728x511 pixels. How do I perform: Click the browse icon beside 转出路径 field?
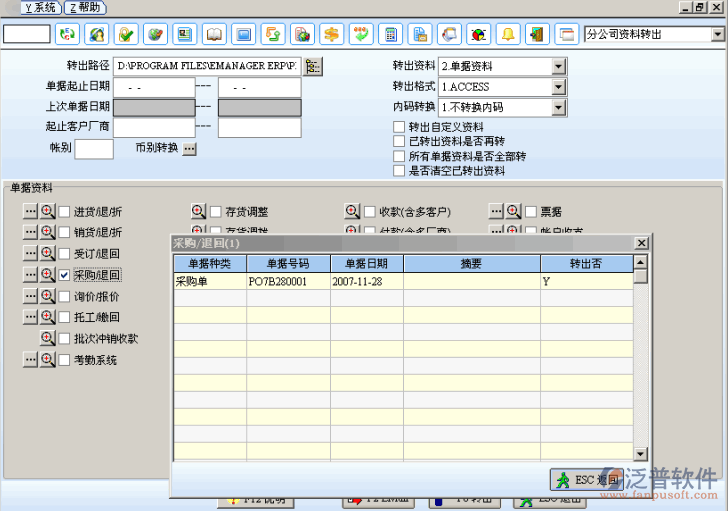tap(313, 66)
